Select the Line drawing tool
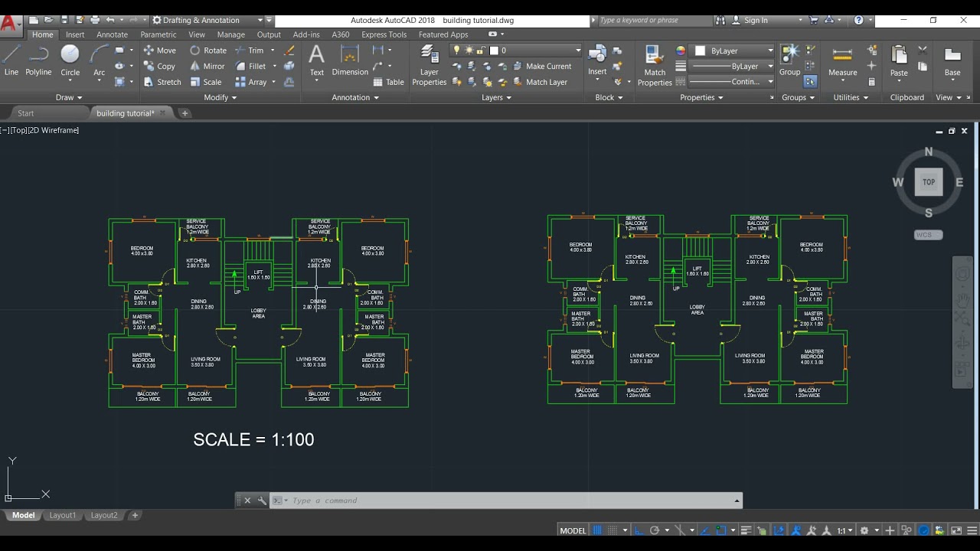The height and width of the screenshot is (551, 980). pos(11,60)
